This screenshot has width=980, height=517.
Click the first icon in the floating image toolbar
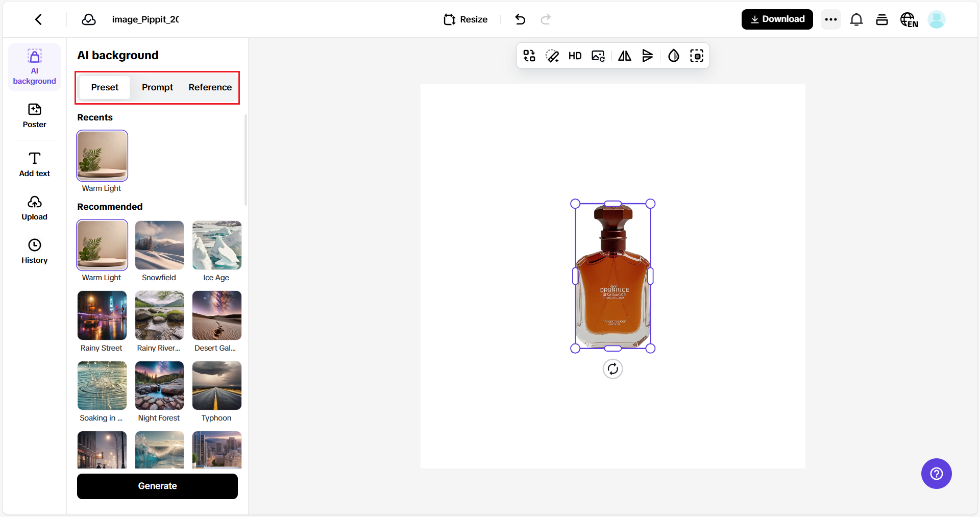pos(529,56)
